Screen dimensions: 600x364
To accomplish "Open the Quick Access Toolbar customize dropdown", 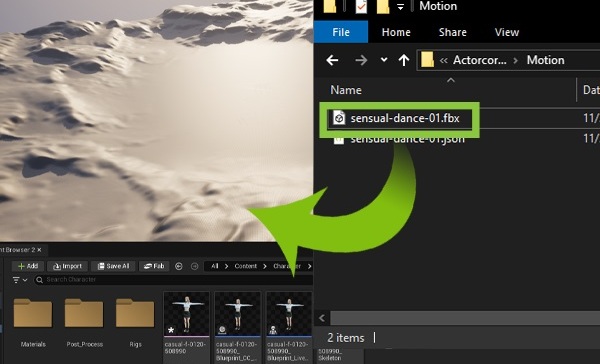I will tap(400, 7).
